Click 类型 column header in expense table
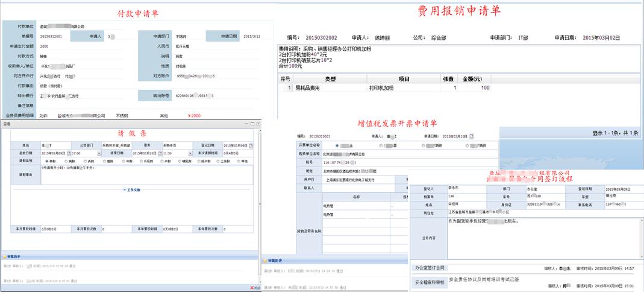 pos(330,79)
